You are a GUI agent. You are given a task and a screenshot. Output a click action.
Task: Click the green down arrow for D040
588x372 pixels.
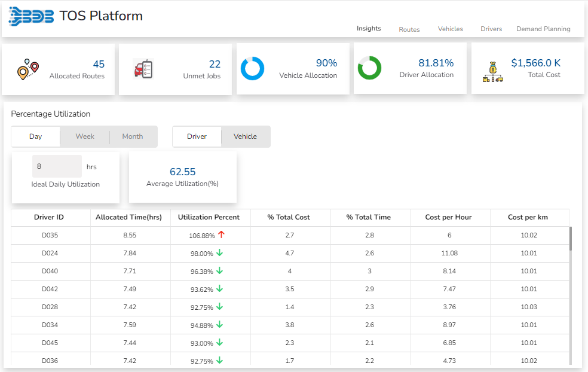[x=220, y=271]
